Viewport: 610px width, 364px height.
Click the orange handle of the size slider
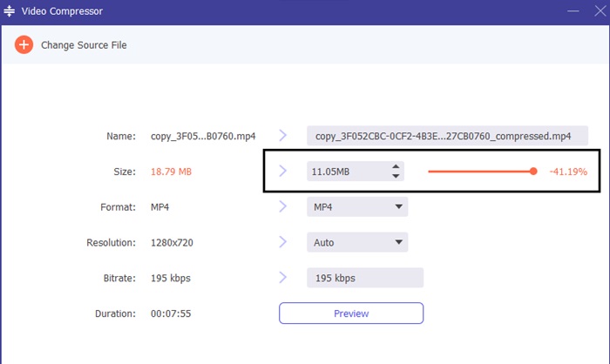click(533, 172)
